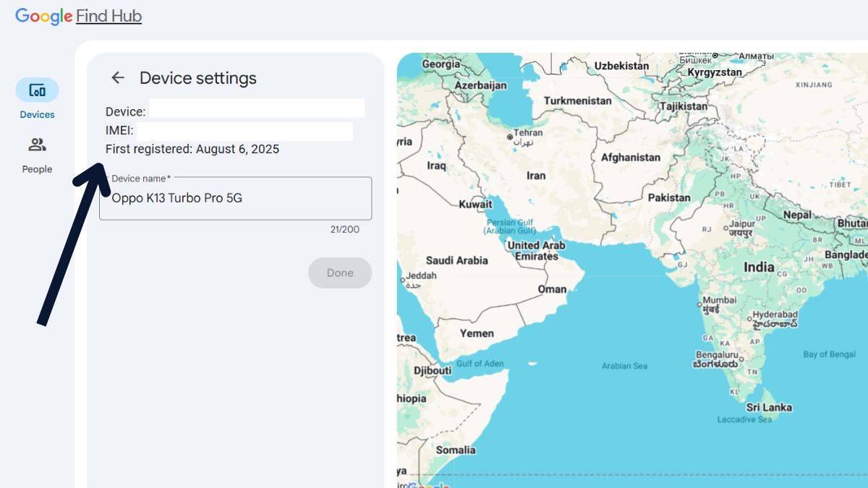The width and height of the screenshot is (868, 488).
Task: Click Saudi Arabia on the map
Action: click(x=456, y=260)
